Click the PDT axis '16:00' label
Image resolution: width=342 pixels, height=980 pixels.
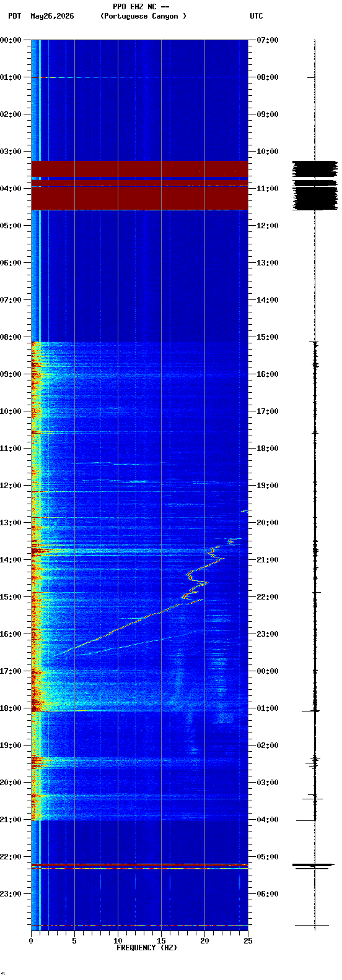click(x=11, y=634)
